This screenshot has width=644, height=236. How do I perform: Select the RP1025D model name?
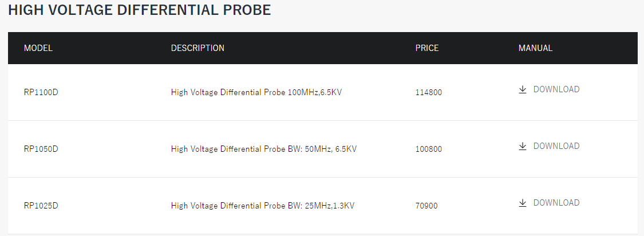pyautogui.click(x=41, y=206)
